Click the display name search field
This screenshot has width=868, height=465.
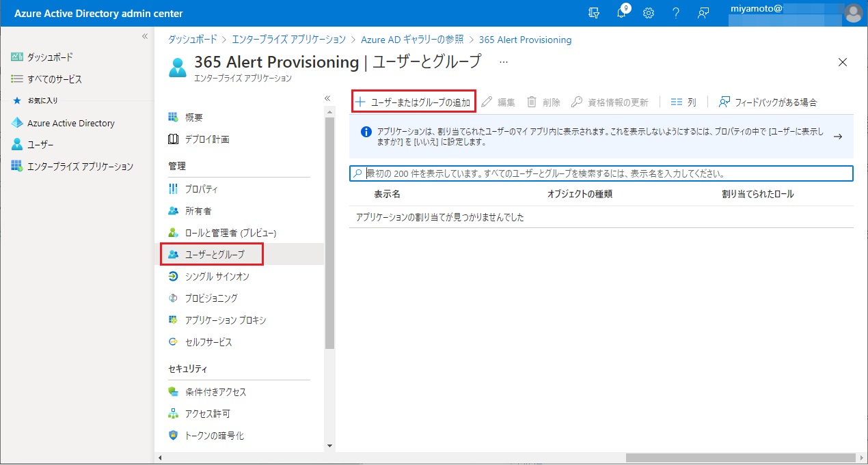pyautogui.click(x=601, y=173)
